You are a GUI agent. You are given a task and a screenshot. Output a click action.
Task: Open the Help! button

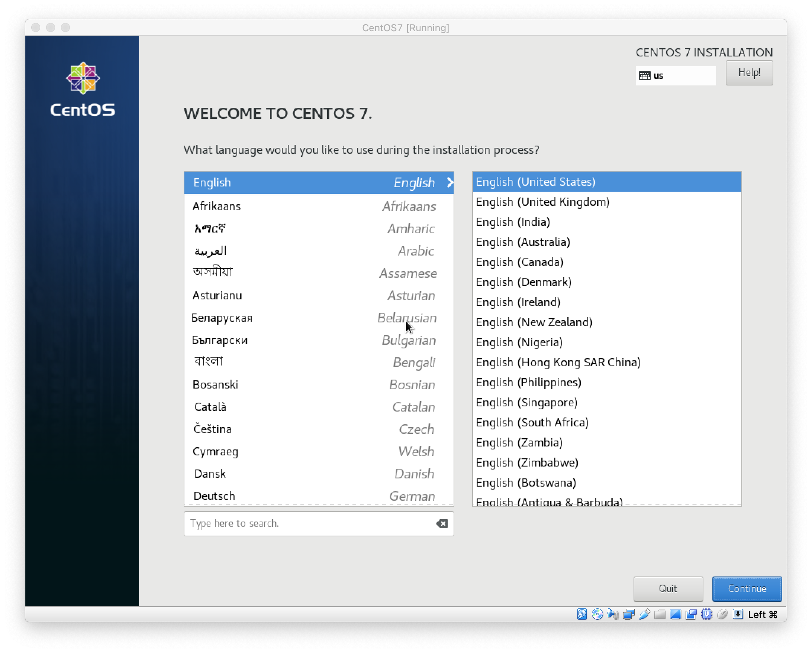[749, 73]
